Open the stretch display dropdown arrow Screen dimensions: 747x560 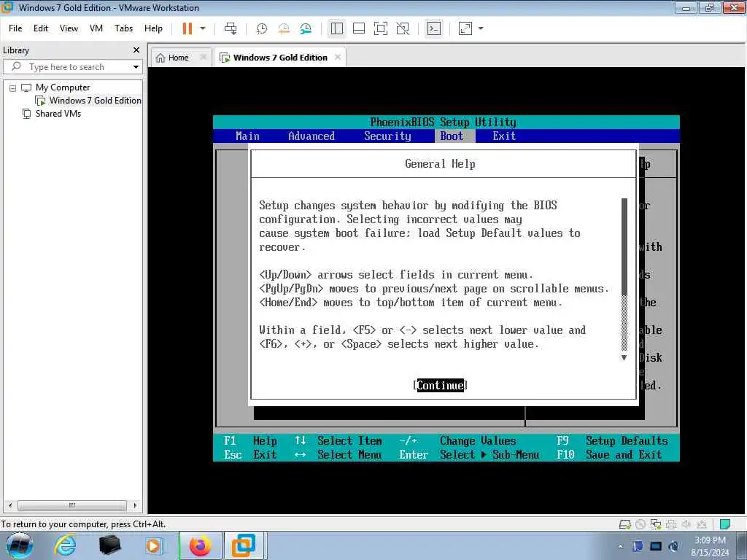pos(481,28)
